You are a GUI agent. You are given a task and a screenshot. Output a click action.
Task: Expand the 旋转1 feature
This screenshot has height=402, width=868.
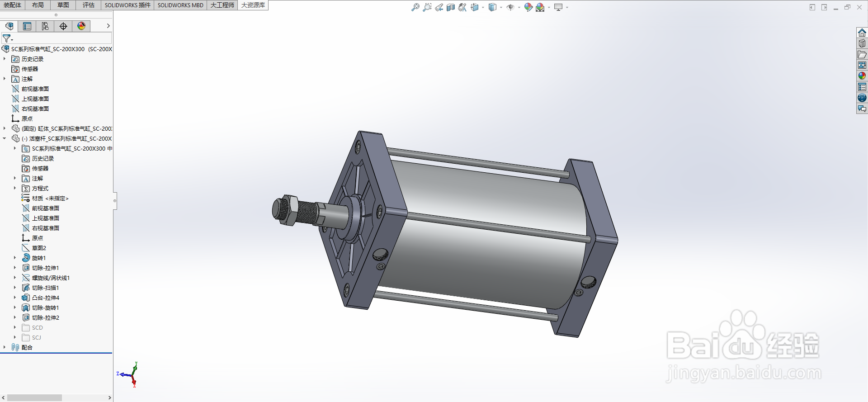[x=15, y=258]
